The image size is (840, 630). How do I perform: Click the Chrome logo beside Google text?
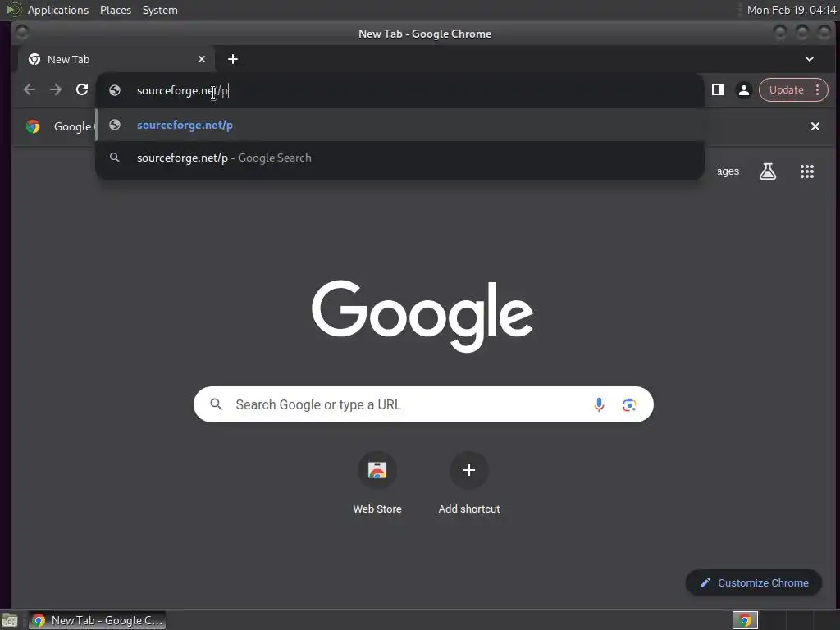33,126
